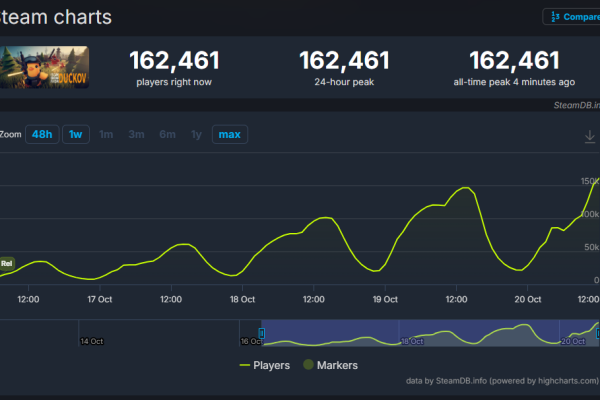Click the players right now count
The image size is (600, 400).
(174, 61)
